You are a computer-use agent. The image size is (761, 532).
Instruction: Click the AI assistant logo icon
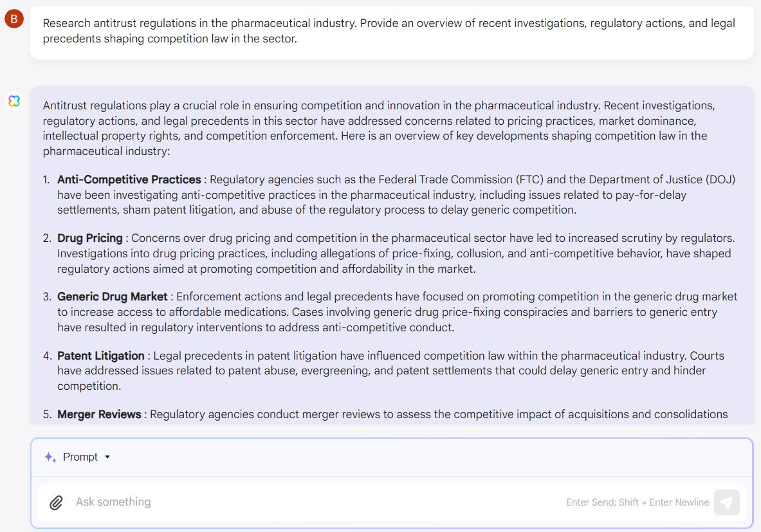[x=14, y=101]
